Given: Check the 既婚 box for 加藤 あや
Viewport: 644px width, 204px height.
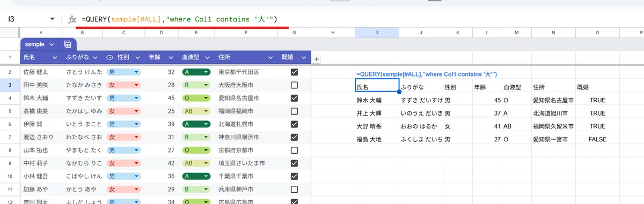Looking at the screenshot, I should point(294,190).
